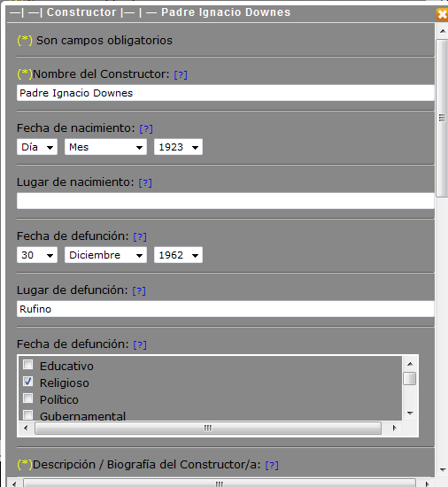The height and width of the screenshot is (487, 448).
Task: Uncheck the Religioso checkbox
Action: coord(28,382)
